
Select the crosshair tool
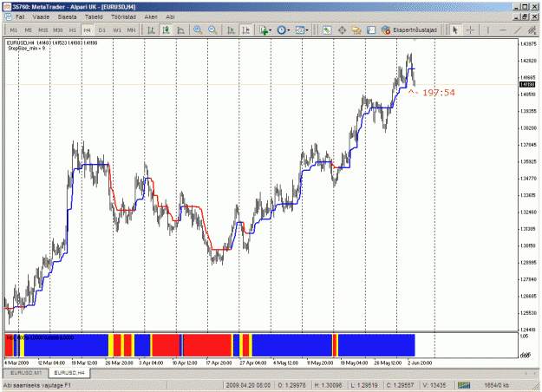coord(470,30)
